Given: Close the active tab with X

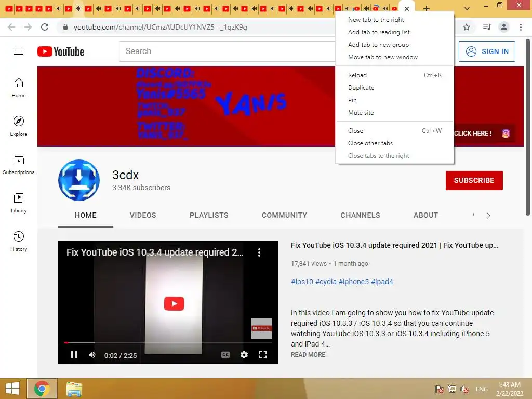Looking at the screenshot, I should click(x=407, y=9).
